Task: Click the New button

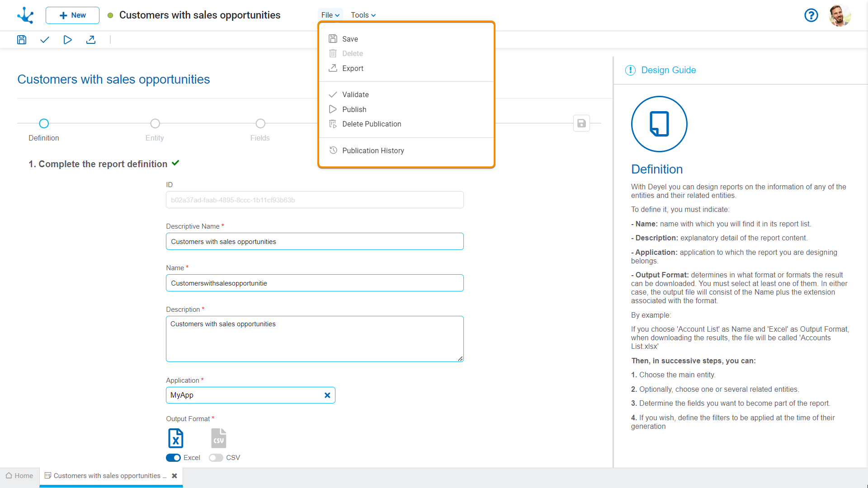Action: coord(72,15)
